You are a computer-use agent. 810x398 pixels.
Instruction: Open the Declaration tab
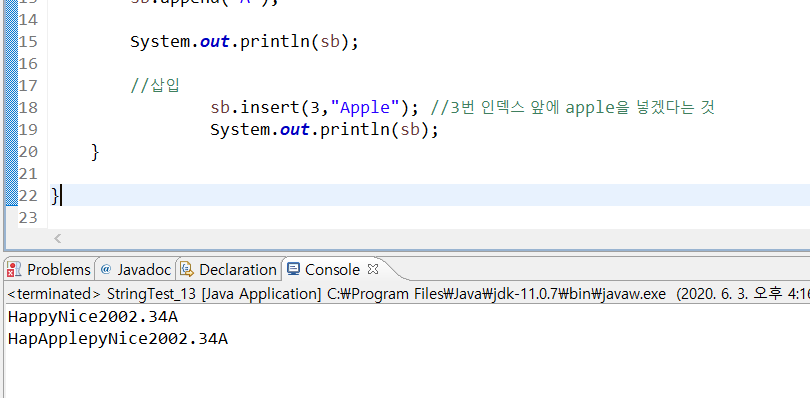(x=228, y=269)
